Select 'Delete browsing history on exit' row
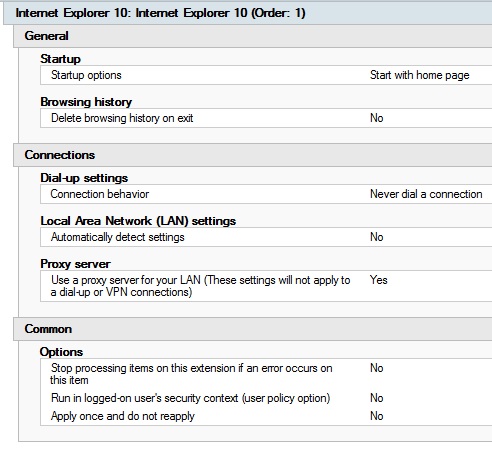 coord(266,118)
